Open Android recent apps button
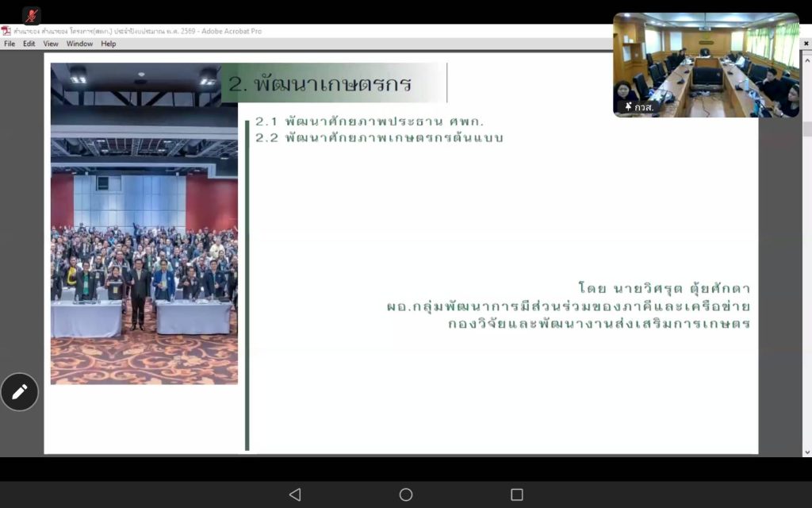 coord(517,495)
